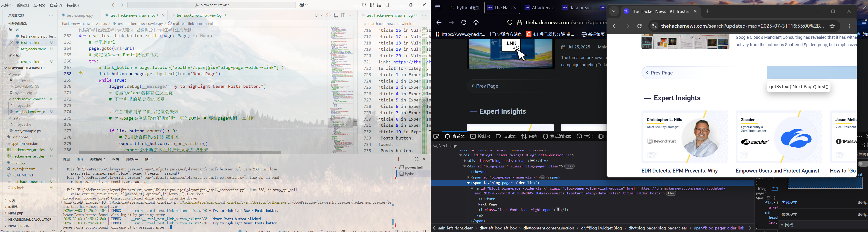Close the test_hackernews_crawler.py tab

click(164, 15)
